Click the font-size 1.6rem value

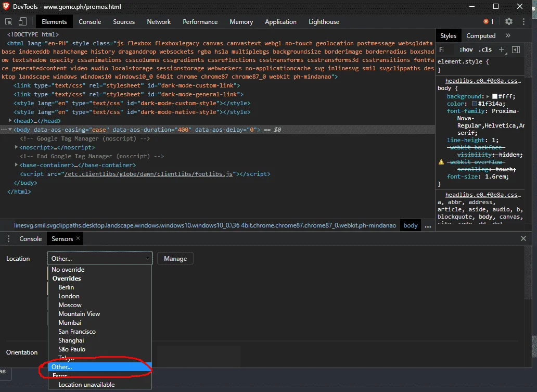pyautogui.click(x=496, y=177)
